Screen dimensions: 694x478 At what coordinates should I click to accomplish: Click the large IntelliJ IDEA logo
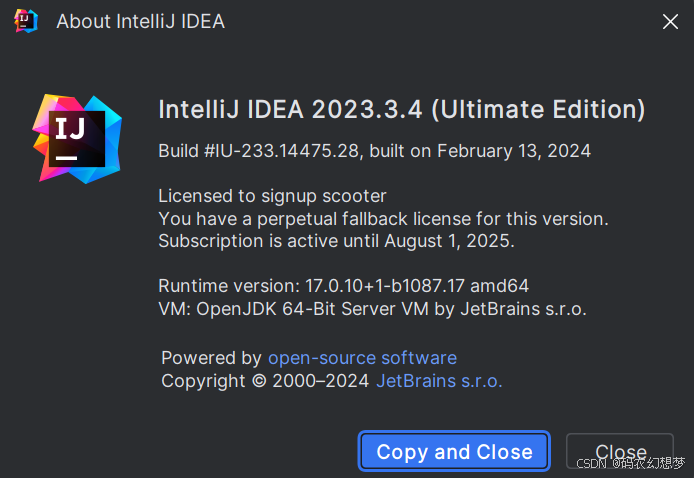(x=77, y=139)
